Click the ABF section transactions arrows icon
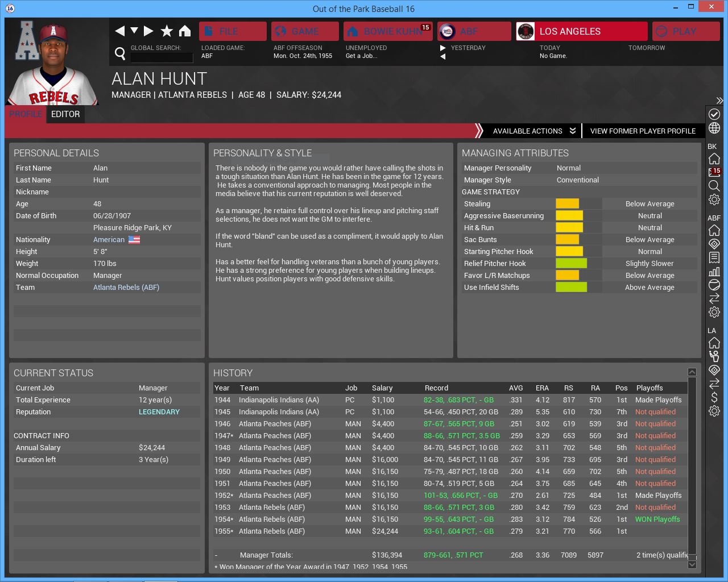 [x=714, y=298]
